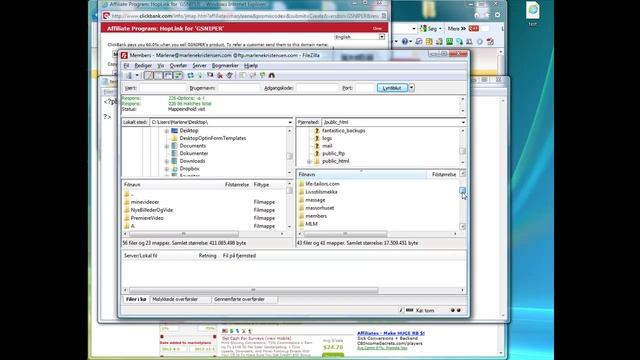Click the logs folder question-mark icon
This screenshot has height=360, width=640.
point(317,138)
